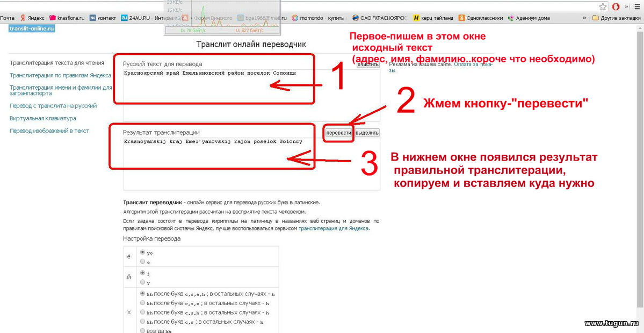Open Транслитерация имени и фамилии для загранпаспорта

(61, 90)
